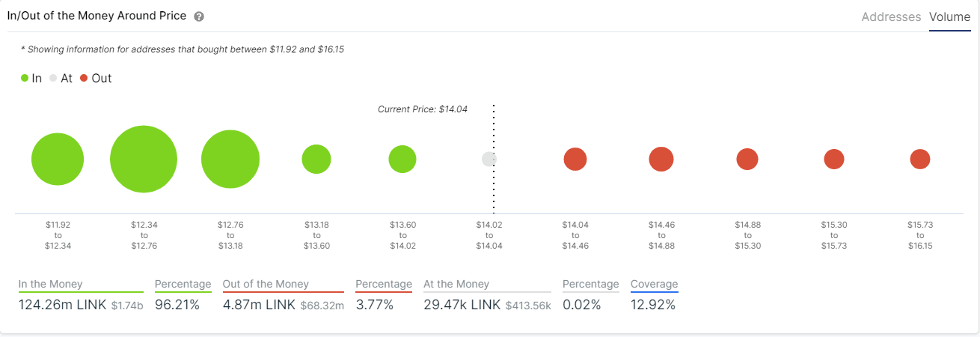The height and width of the screenshot is (337, 980).
Task: Click the $15.30 to $15.73 red bubble
Action: click(834, 160)
